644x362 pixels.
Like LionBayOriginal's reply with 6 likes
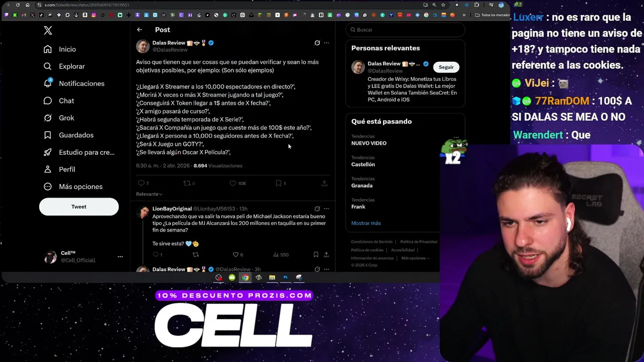point(237,255)
